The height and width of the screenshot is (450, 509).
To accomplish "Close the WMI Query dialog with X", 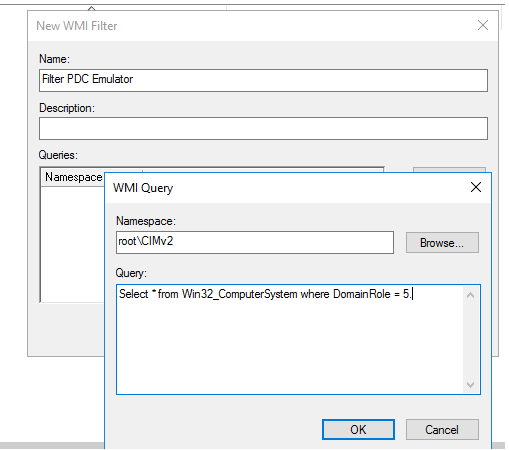I will (x=476, y=187).
